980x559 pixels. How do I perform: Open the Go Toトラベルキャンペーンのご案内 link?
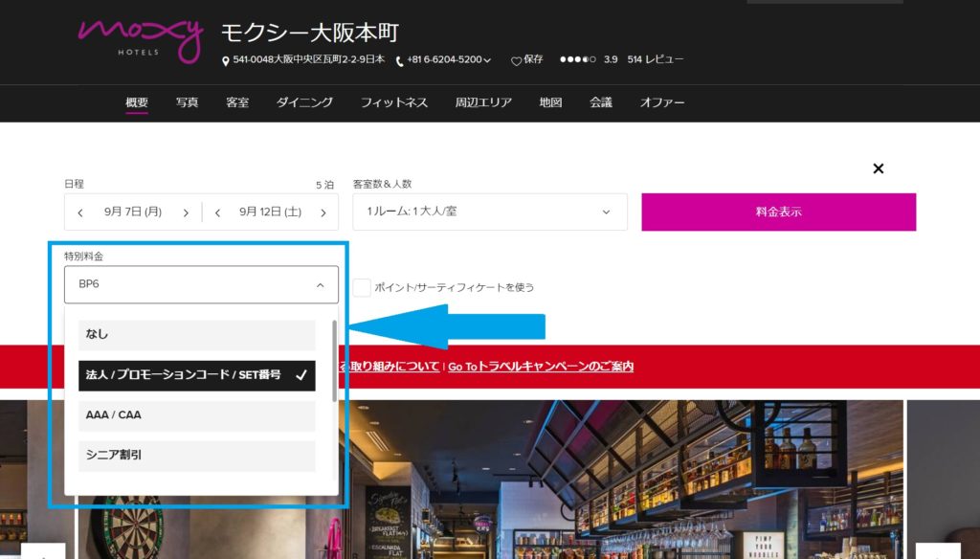pyautogui.click(x=541, y=367)
